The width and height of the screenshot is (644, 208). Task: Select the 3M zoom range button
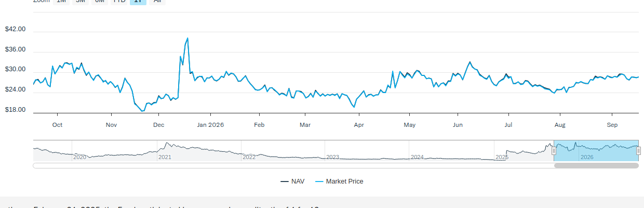(81, 2)
